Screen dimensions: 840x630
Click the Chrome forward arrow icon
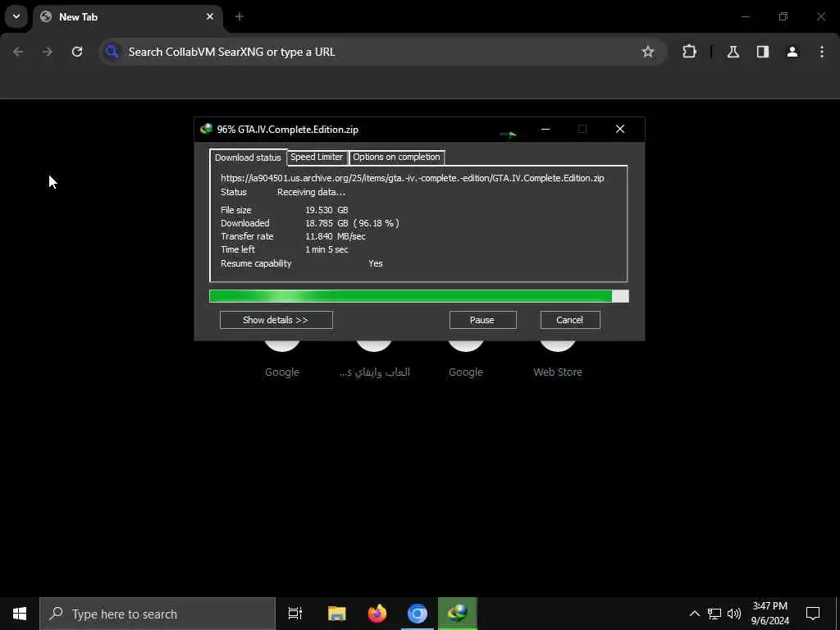tap(48, 52)
